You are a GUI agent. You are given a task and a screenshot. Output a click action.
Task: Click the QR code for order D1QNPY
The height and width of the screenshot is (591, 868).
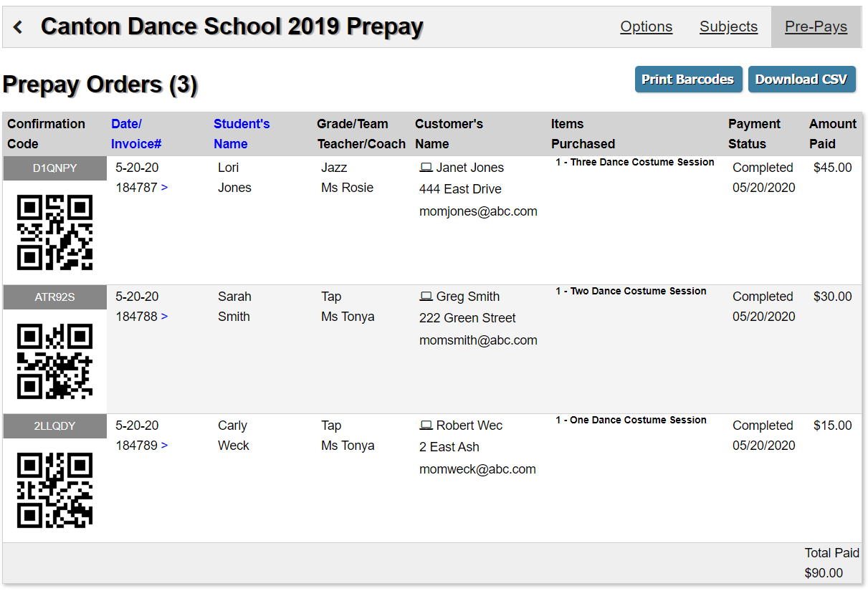click(x=54, y=232)
